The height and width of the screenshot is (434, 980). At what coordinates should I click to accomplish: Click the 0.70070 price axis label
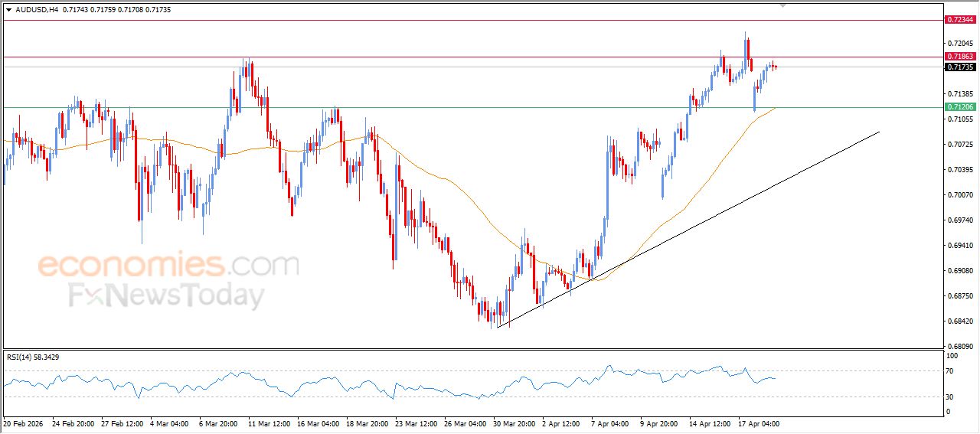click(959, 195)
